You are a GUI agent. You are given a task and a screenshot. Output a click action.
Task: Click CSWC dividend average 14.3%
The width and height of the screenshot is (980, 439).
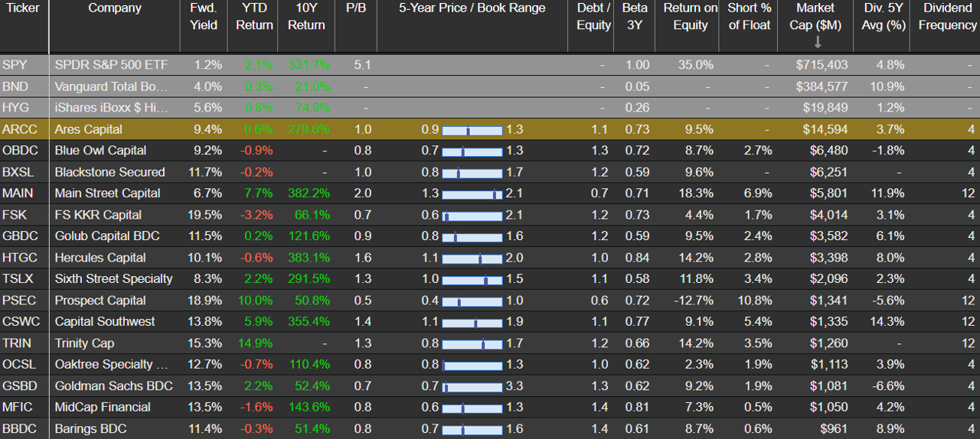pos(887,322)
